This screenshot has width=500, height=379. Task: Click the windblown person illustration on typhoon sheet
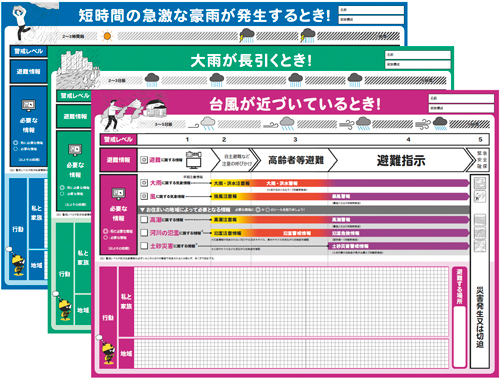[x=113, y=115]
